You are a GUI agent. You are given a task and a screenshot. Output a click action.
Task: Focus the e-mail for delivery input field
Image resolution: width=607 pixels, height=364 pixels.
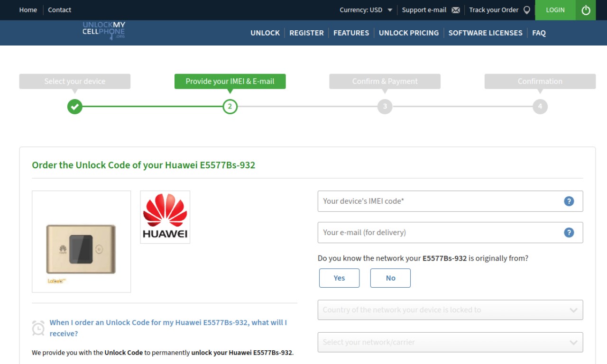click(450, 232)
